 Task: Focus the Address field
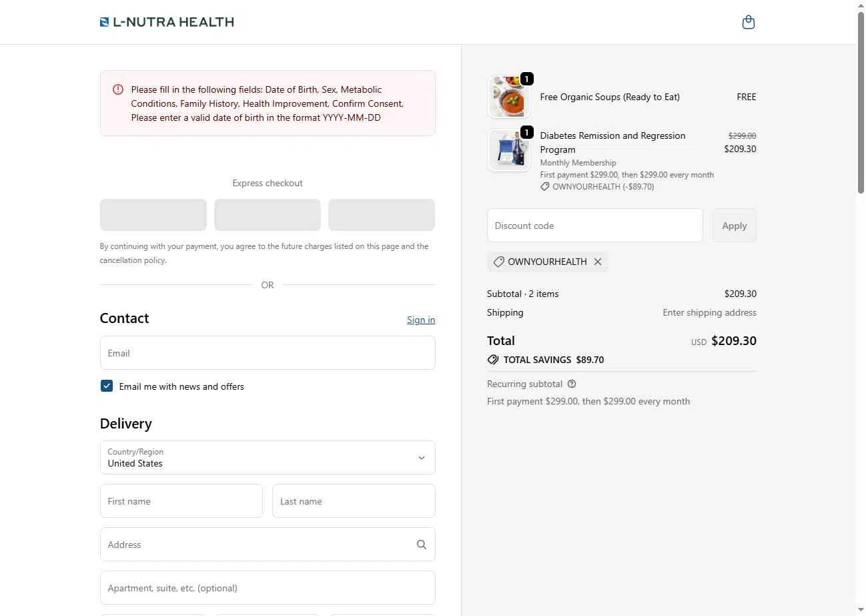[268, 545]
